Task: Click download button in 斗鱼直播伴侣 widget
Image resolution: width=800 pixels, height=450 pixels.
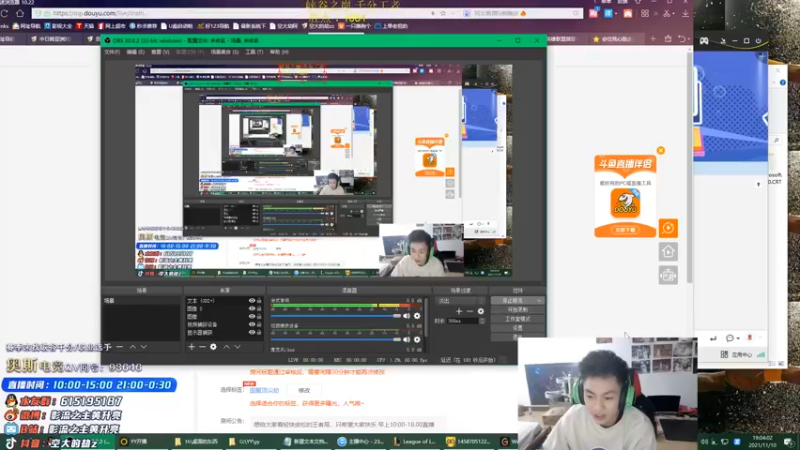Action: [x=625, y=230]
